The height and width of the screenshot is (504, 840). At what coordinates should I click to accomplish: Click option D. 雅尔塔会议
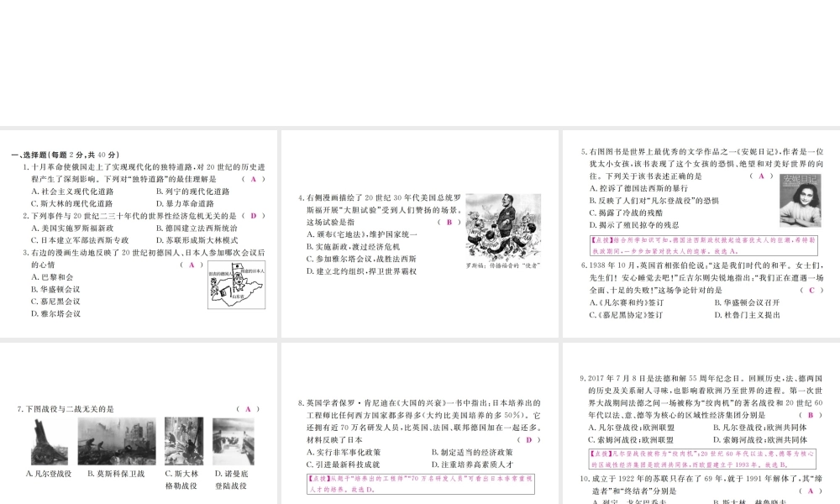tap(55, 314)
